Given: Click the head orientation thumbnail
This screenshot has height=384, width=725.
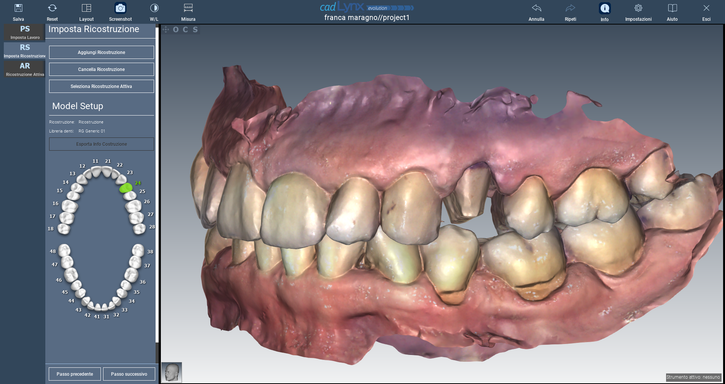Looking at the screenshot, I should point(172,372).
